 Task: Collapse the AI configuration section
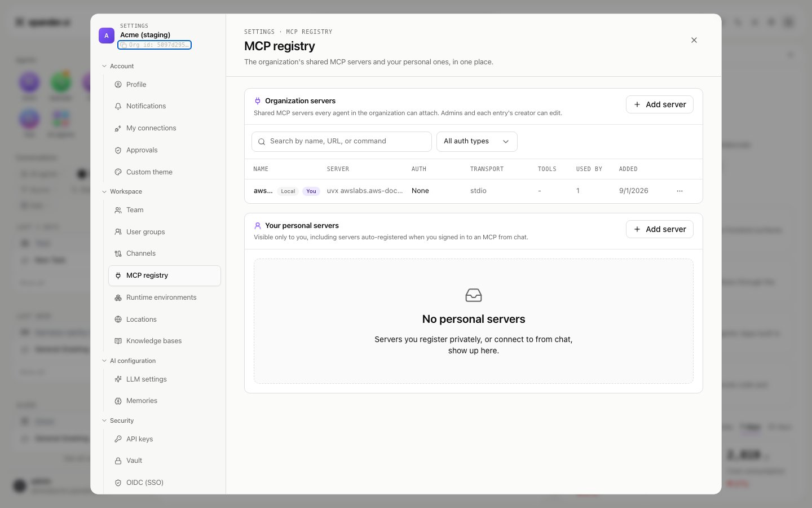129,361
